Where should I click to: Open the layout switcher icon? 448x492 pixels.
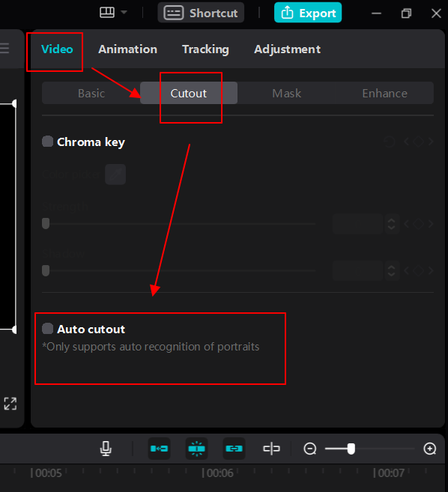(x=107, y=13)
